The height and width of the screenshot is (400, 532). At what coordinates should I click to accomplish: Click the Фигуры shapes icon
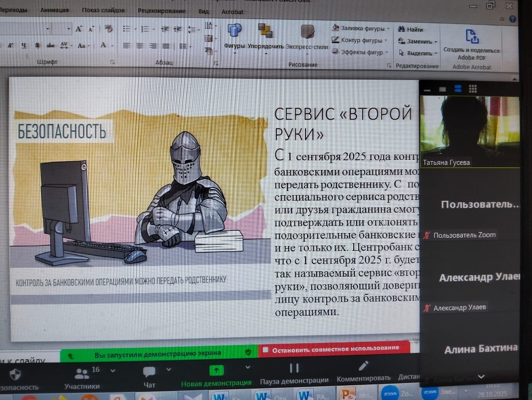234,31
